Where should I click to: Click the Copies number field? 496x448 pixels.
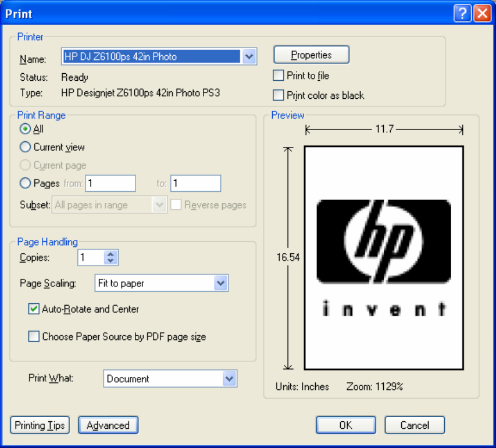[91, 257]
